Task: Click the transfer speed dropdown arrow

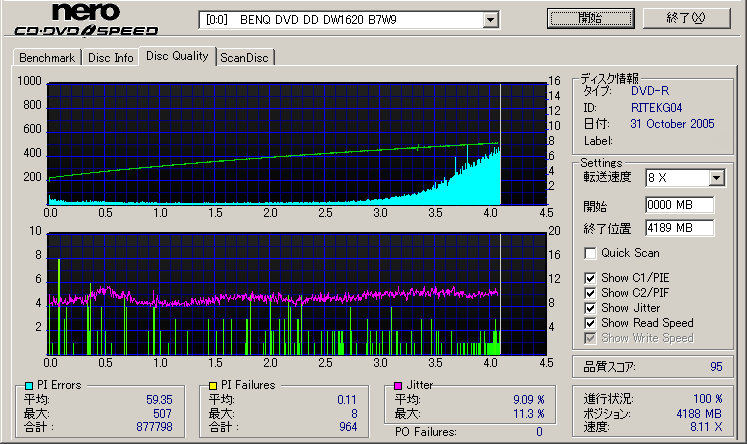Action: click(717, 178)
